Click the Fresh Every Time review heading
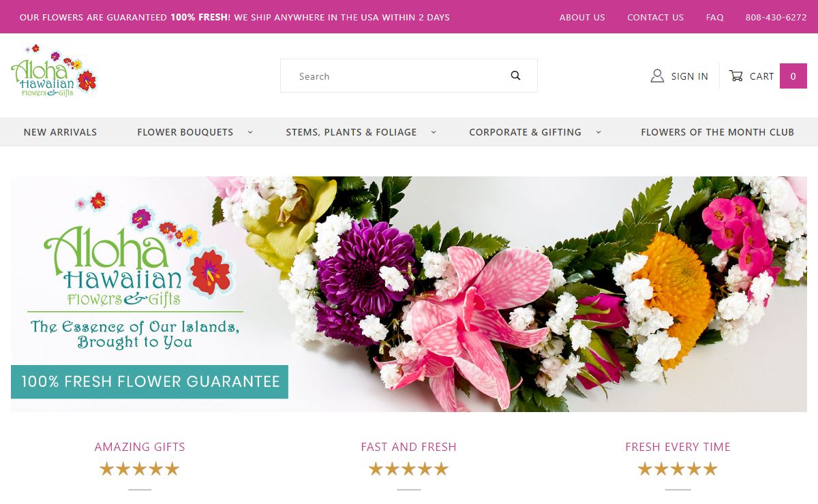The height and width of the screenshot is (504, 818). 678,447
